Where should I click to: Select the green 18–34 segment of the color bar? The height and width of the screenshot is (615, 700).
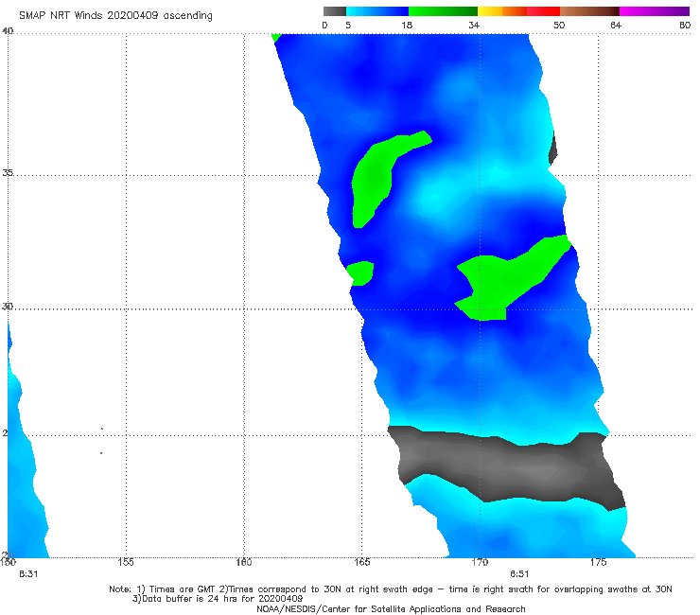pyautogui.click(x=443, y=11)
